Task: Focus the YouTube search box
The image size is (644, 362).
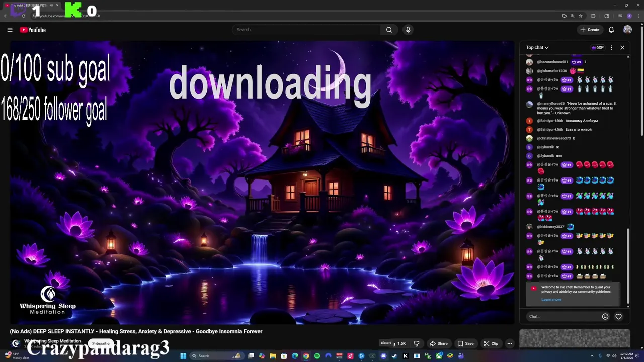Action: coord(307,30)
